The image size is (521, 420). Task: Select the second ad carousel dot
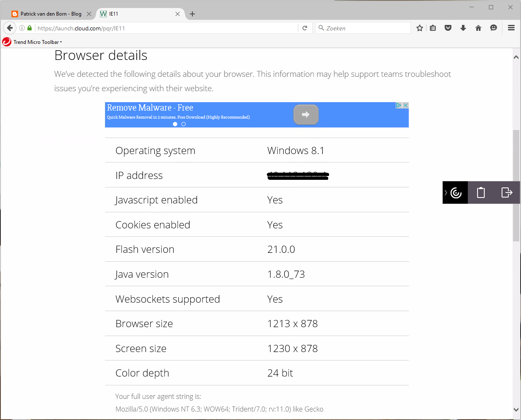coord(184,124)
